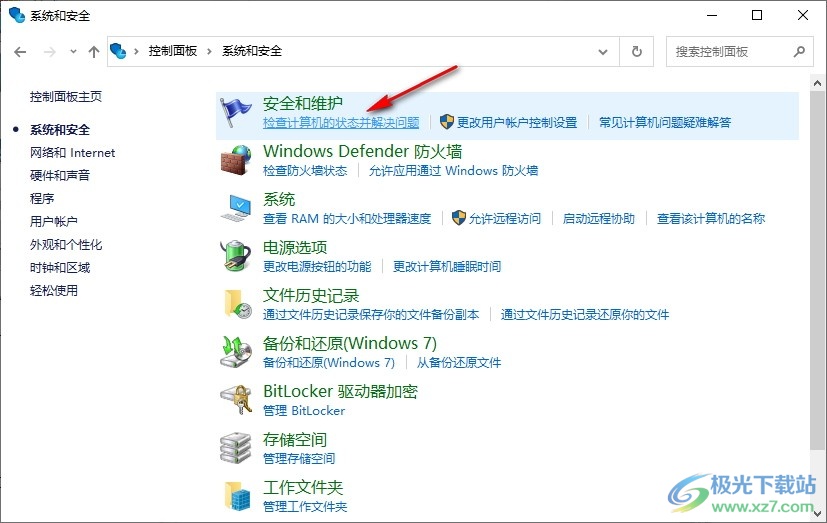Image resolution: width=827 pixels, height=523 pixels.
Task: Click the System computer monitor icon
Action: pyautogui.click(x=235, y=208)
